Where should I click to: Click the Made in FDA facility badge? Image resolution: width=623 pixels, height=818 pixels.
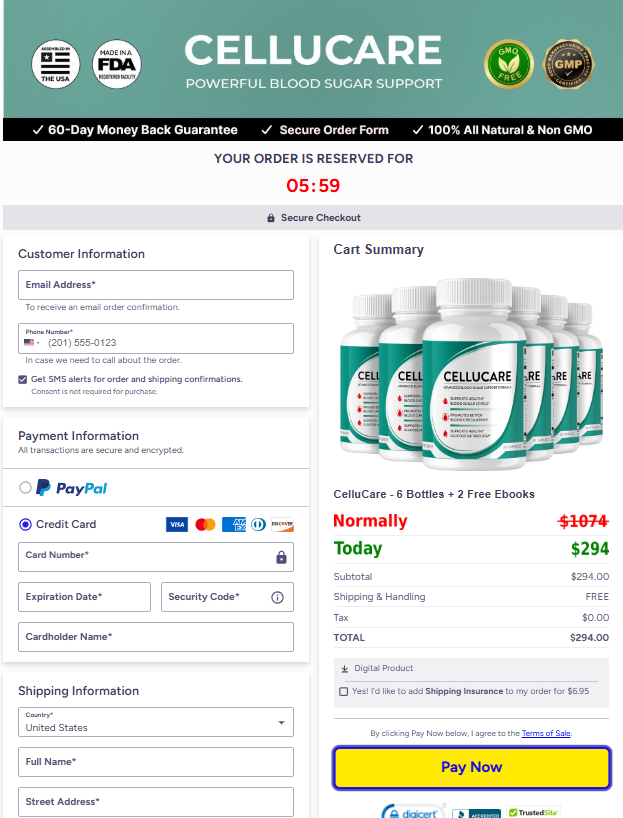point(117,64)
